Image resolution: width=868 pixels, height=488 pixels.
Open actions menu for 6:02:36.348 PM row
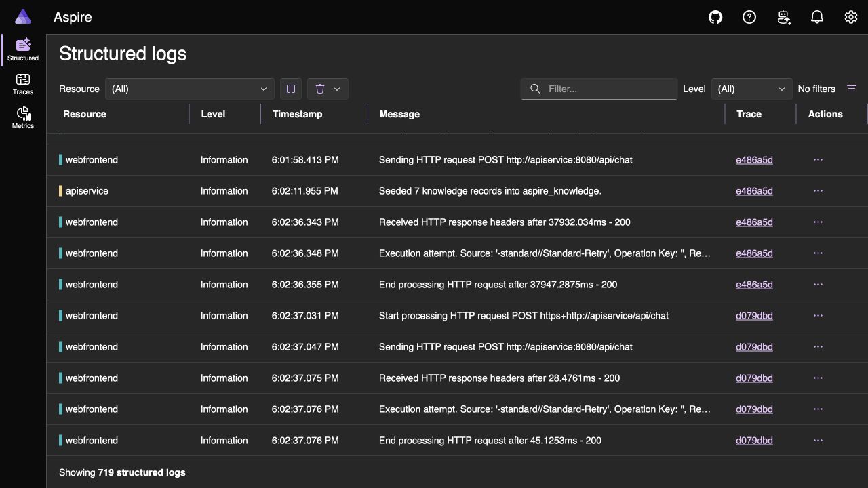click(x=818, y=253)
